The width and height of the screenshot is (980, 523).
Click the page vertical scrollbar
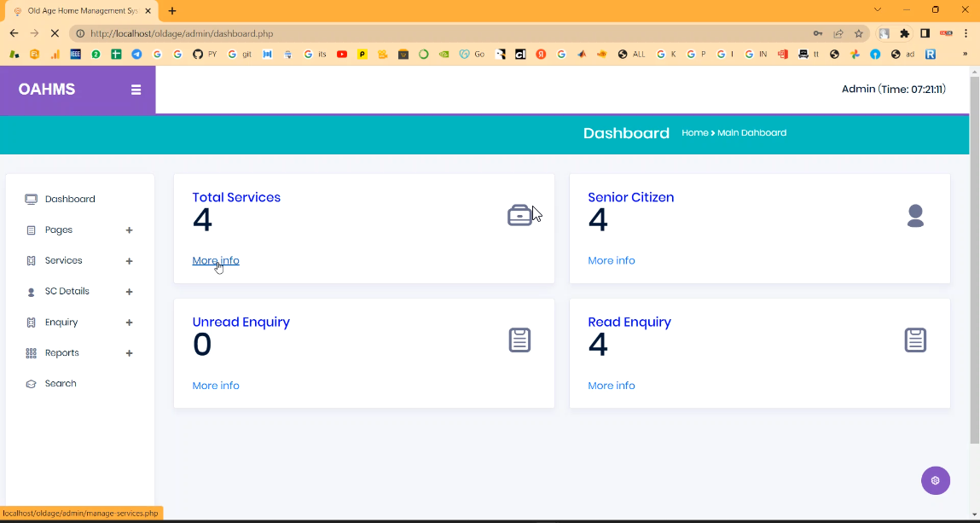(974, 256)
